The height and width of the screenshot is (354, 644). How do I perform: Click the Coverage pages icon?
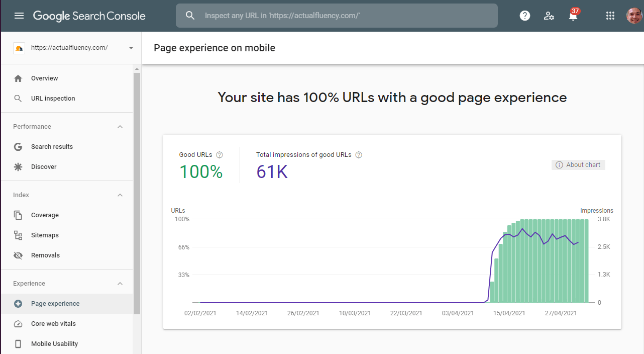pyautogui.click(x=18, y=215)
